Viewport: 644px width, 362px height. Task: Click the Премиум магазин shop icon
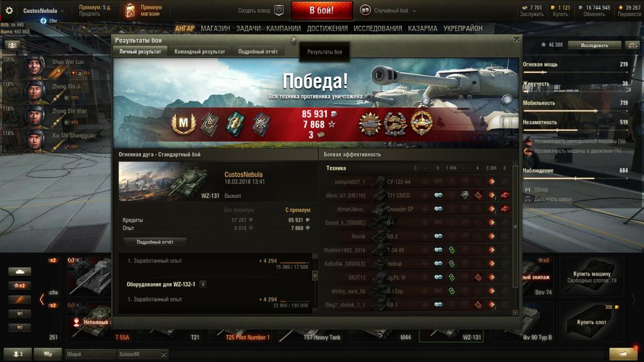click(129, 11)
